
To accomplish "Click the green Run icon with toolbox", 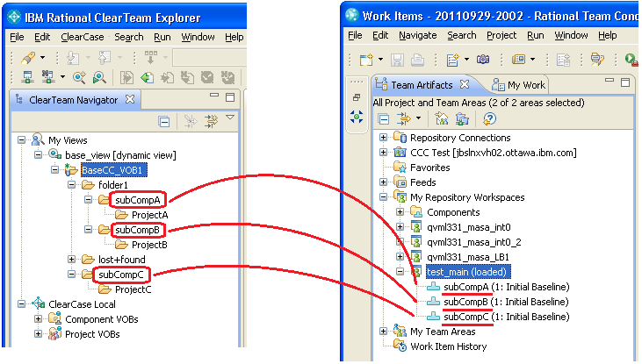I will 631,60.
